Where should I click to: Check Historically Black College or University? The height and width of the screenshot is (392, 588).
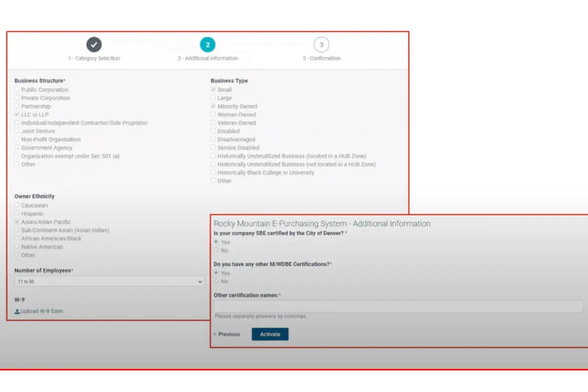click(213, 172)
